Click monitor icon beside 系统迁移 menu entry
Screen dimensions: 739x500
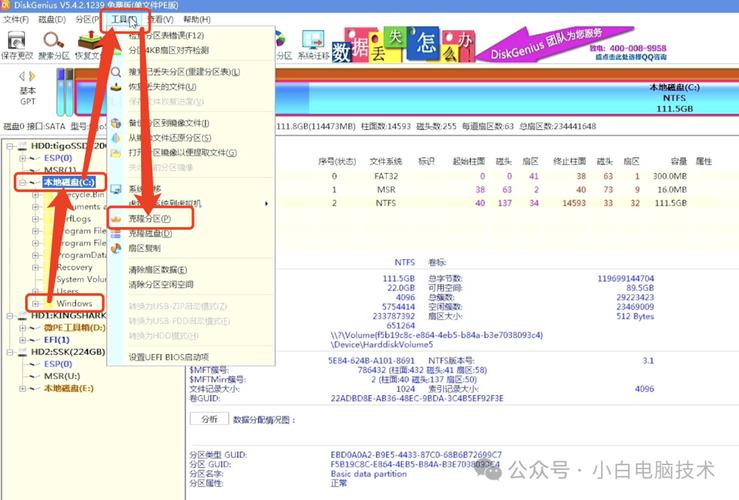(x=116, y=189)
